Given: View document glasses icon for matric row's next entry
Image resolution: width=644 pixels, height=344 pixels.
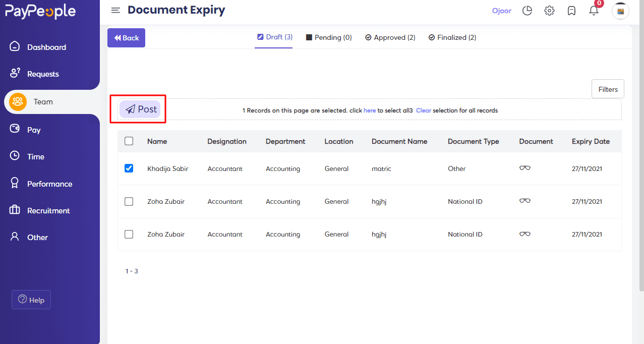Looking at the screenshot, I should click(524, 201).
